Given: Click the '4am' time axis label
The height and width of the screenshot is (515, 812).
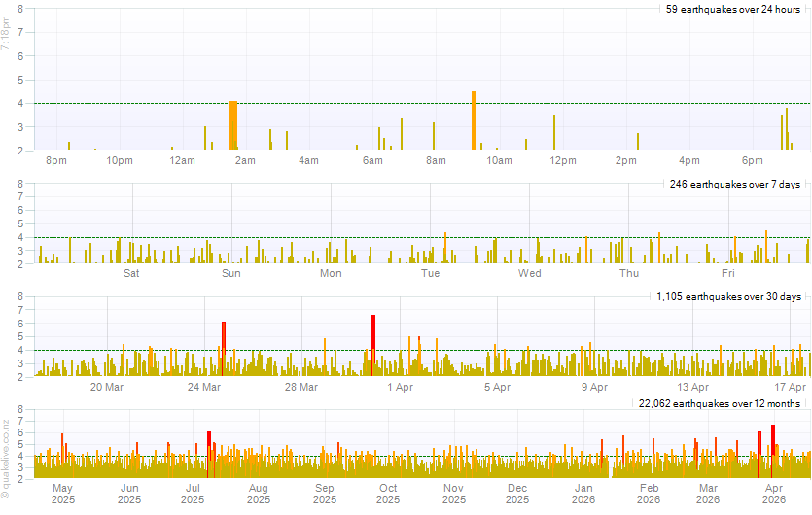Looking at the screenshot, I should (308, 160).
